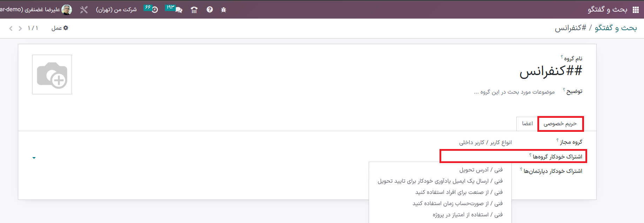Open the apps grid menu icon
This screenshot has height=223, width=644.
click(x=636, y=10)
